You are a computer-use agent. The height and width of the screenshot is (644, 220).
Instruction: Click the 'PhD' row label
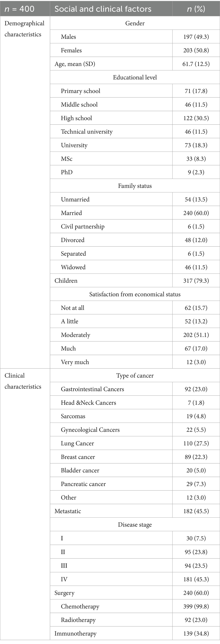[x=67, y=172]
